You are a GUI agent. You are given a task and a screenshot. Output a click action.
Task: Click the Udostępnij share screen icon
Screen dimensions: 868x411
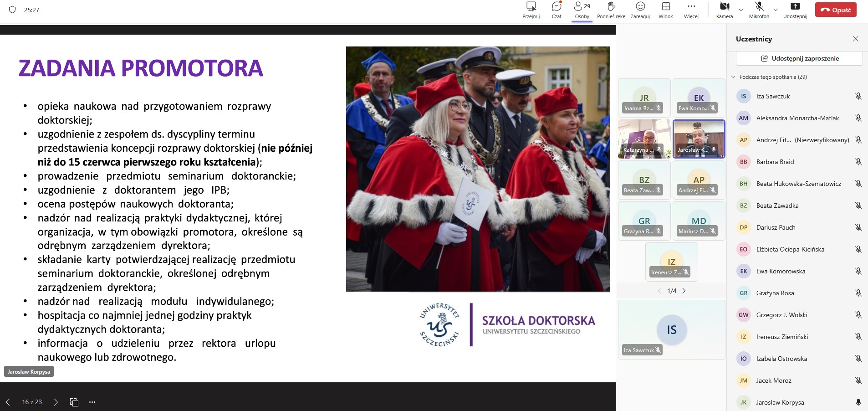(795, 10)
